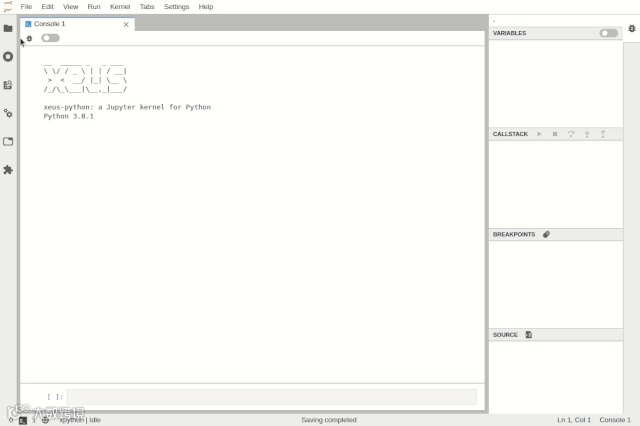Open source file via the Source icon
The width and height of the screenshot is (640, 426).
click(x=529, y=335)
